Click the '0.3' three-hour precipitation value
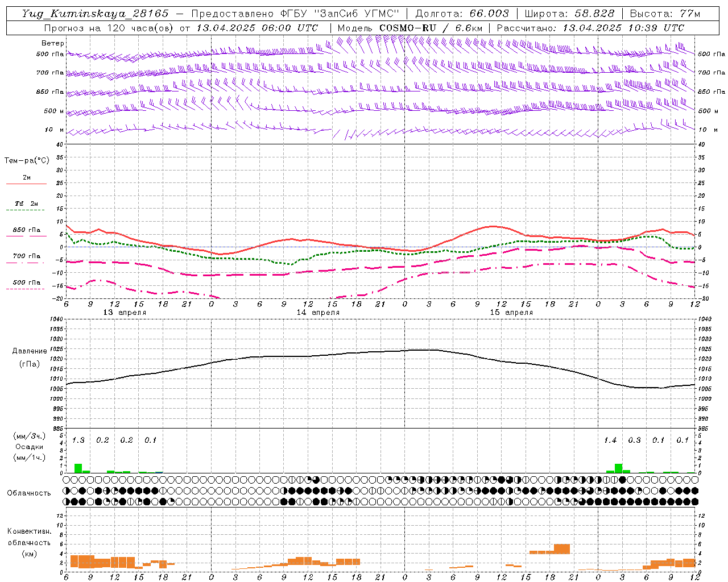Viewport: 728px width, 582px height. (x=634, y=440)
